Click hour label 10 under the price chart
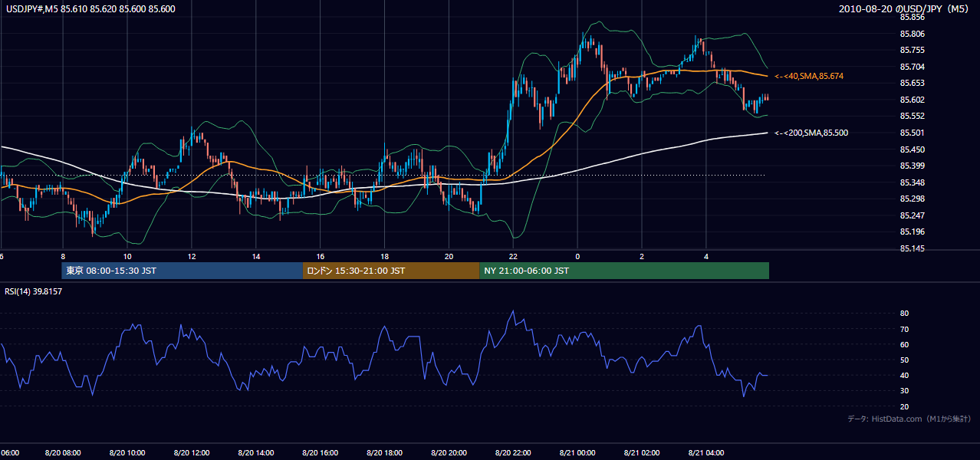This screenshot has height=460, width=980. point(127,256)
